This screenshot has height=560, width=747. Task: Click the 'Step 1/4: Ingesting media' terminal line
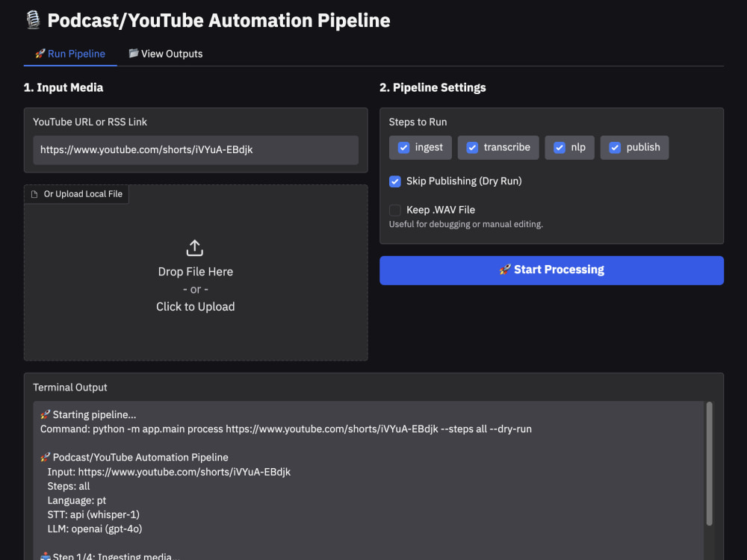point(111,556)
